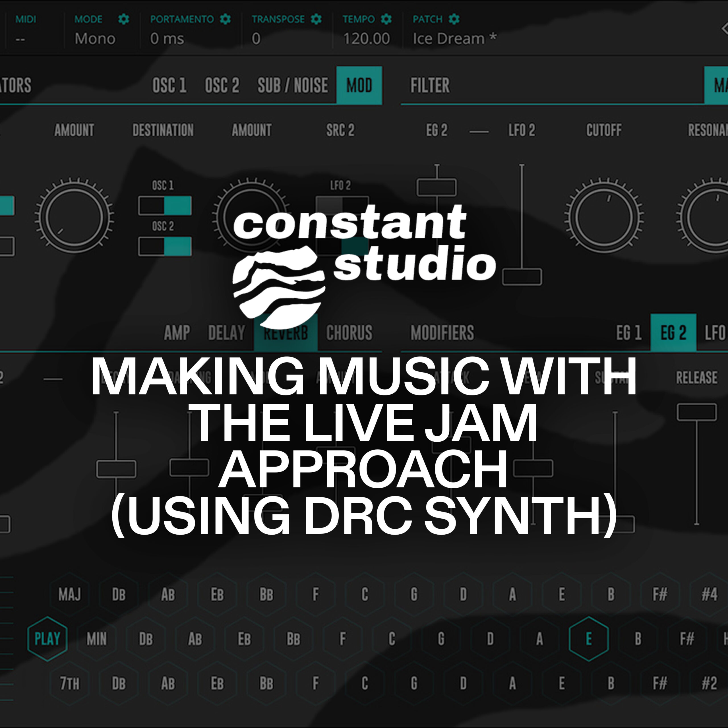
Task: Play Ab in the MIN row
Action: click(x=195, y=639)
